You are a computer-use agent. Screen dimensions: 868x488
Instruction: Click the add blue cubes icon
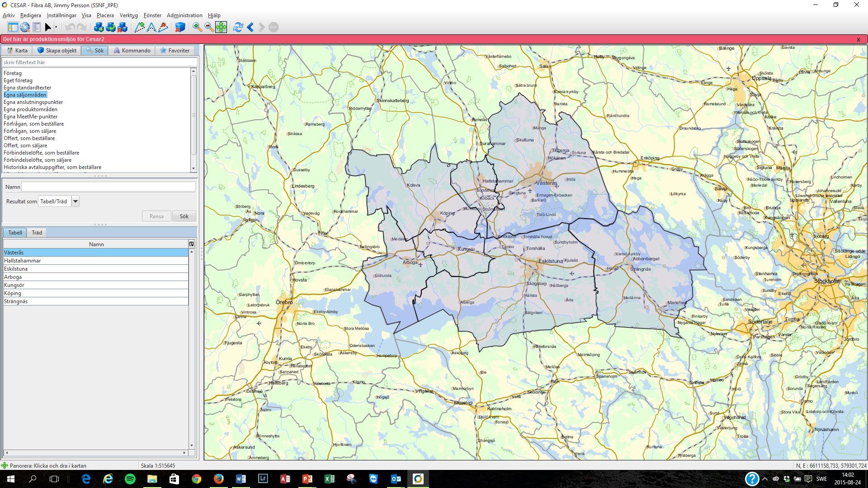(x=99, y=27)
